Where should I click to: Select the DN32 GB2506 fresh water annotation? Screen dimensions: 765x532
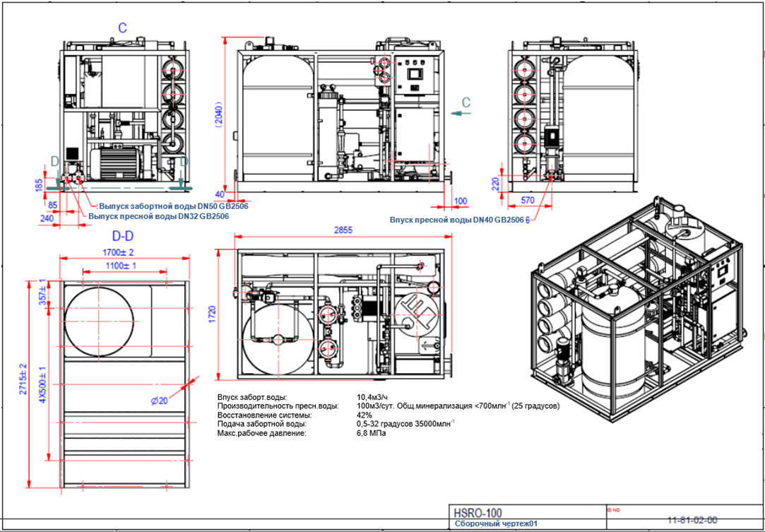(x=158, y=216)
